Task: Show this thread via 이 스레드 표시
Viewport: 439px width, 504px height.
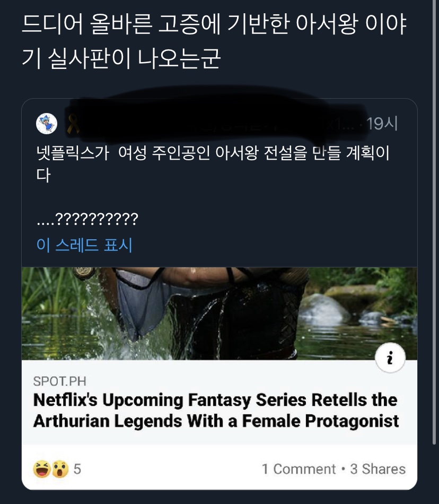Action: (x=84, y=245)
